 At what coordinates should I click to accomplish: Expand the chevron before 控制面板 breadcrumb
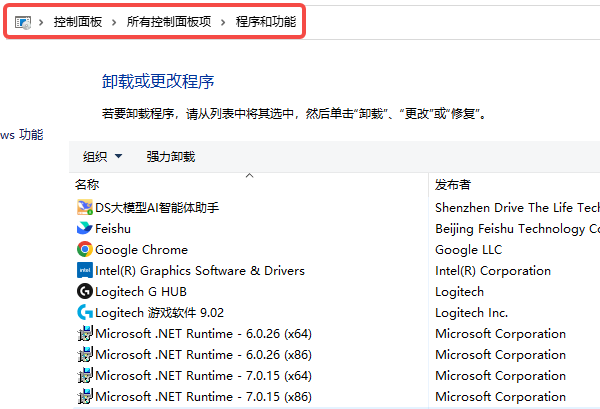pyautogui.click(x=41, y=22)
